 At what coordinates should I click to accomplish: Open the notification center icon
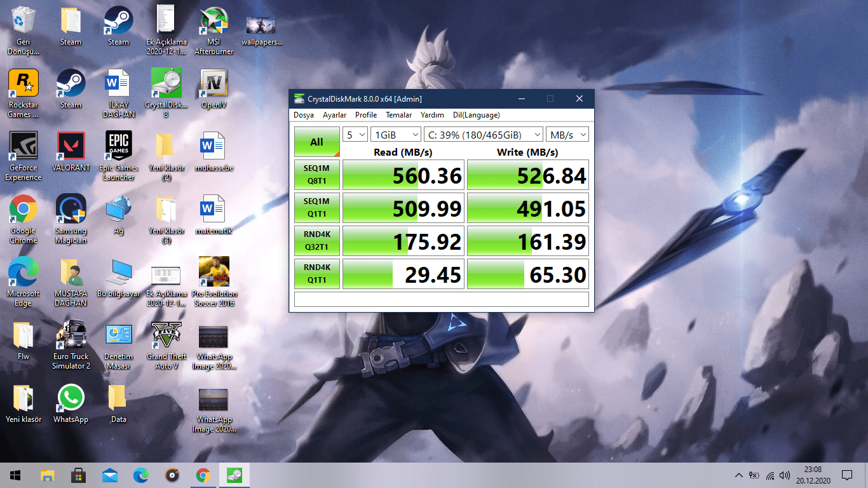tap(846, 475)
